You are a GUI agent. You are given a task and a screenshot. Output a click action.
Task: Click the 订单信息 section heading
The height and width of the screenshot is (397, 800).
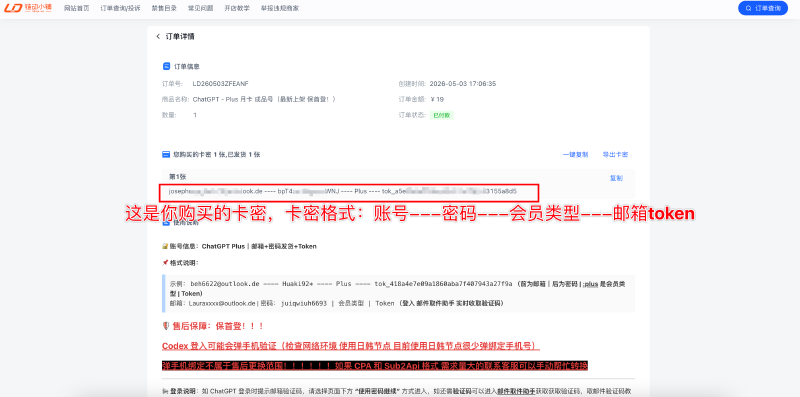pos(187,66)
